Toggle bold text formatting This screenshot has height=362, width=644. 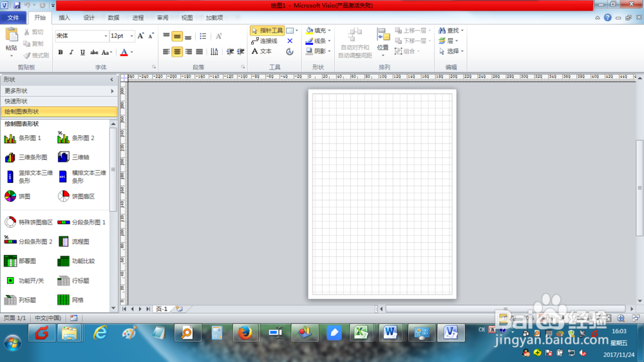61,52
